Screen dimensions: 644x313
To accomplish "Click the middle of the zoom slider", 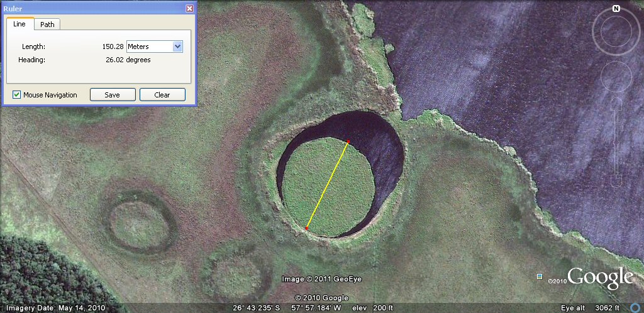I will [617, 143].
